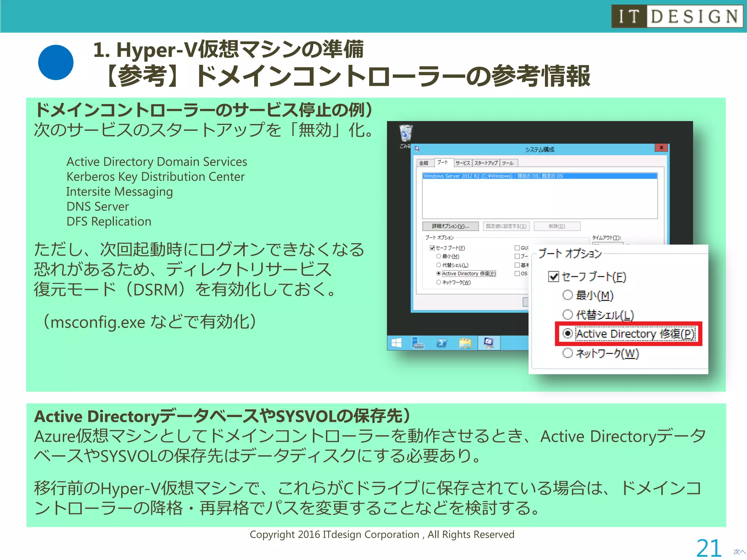Click 'DFS Replication' text
The width and height of the screenshot is (747, 560).
click(109, 222)
